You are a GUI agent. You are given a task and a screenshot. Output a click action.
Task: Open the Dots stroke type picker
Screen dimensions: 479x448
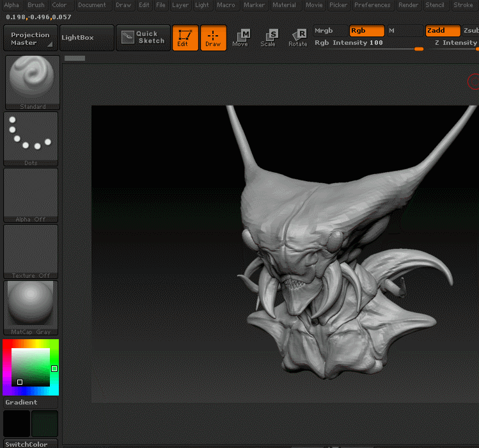(31, 138)
